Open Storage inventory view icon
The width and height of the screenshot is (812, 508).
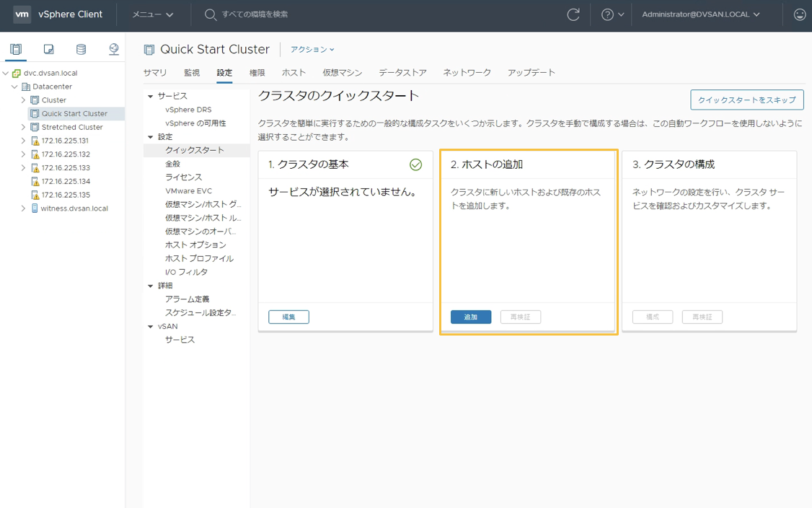(81, 49)
